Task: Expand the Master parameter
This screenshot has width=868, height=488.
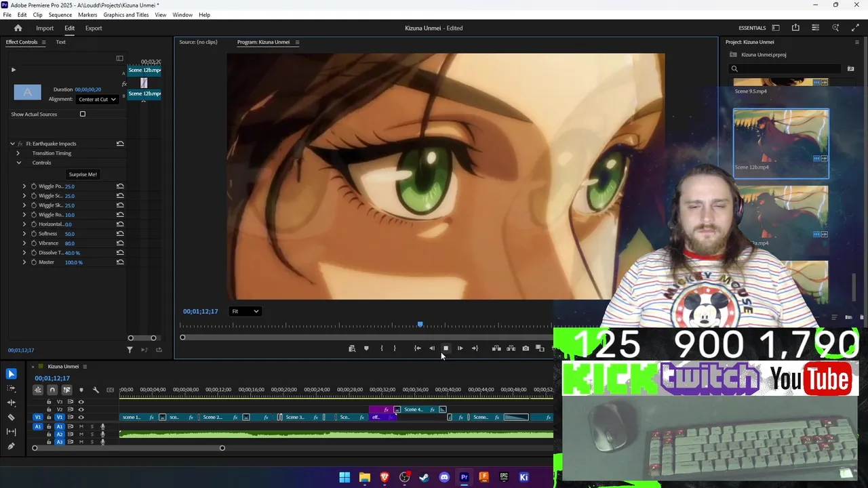Action: (24, 262)
